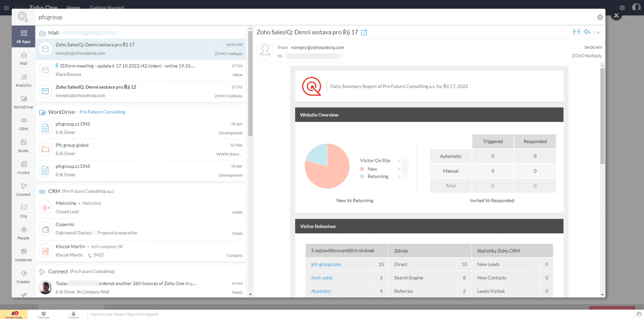
Task: Close the search overlay with the X
Action: pyautogui.click(x=616, y=15)
